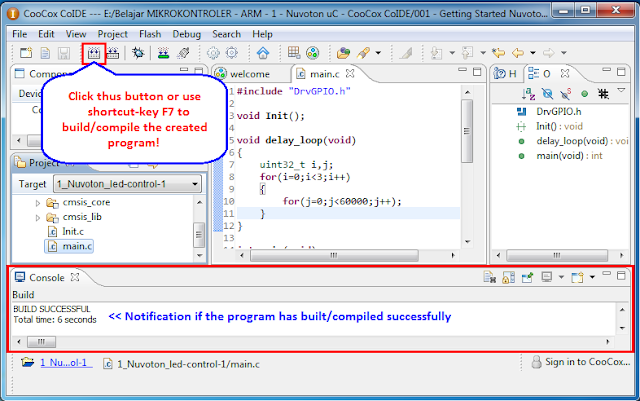
Task: Click the Flash Erase icon
Action: (x=183, y=53)
